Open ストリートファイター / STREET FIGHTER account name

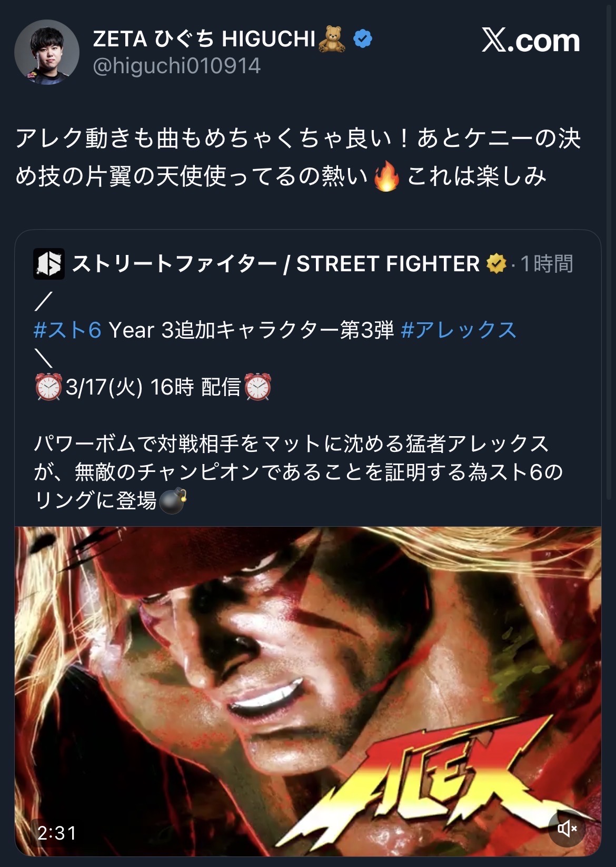coord(275,263)
